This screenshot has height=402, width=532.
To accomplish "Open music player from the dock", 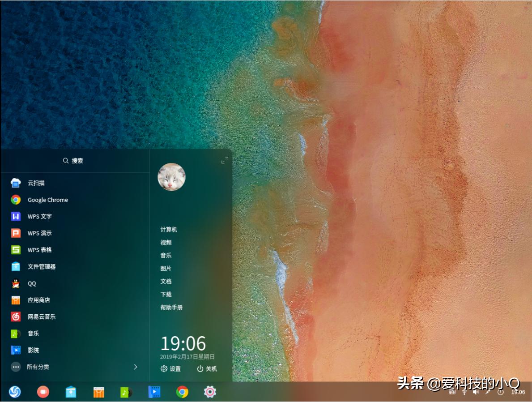I will tap(126, 392).
